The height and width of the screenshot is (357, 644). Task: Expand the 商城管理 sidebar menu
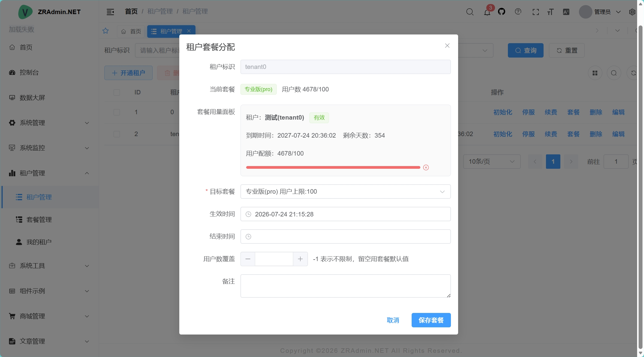pos(49,316)
